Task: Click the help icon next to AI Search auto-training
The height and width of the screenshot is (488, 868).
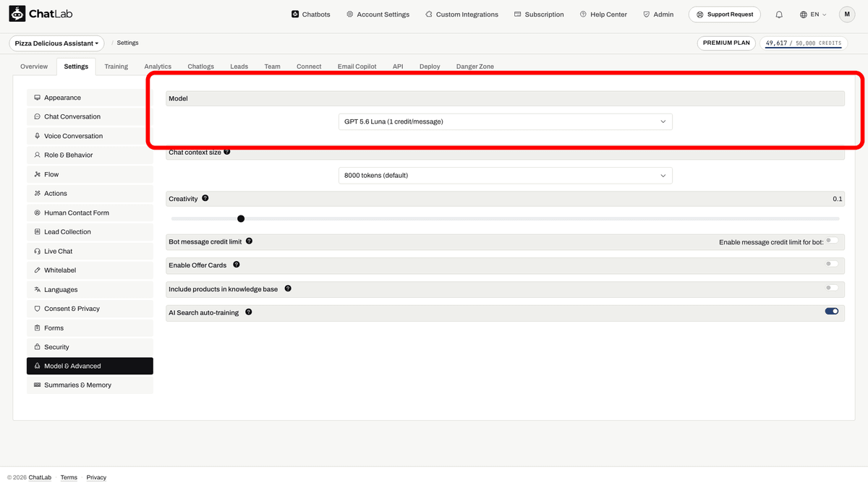Action: pyautogui.click(x=249, y=312)
